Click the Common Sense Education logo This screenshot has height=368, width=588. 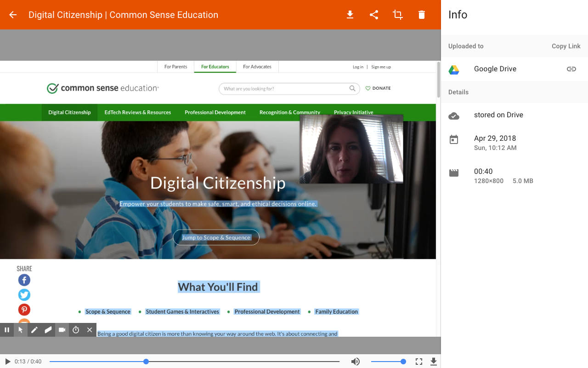click(103, 88)
